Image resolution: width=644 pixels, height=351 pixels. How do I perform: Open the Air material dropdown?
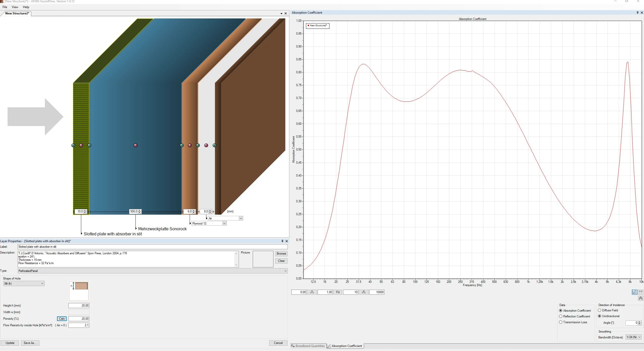pyautogui.click(x=241, y=218)
